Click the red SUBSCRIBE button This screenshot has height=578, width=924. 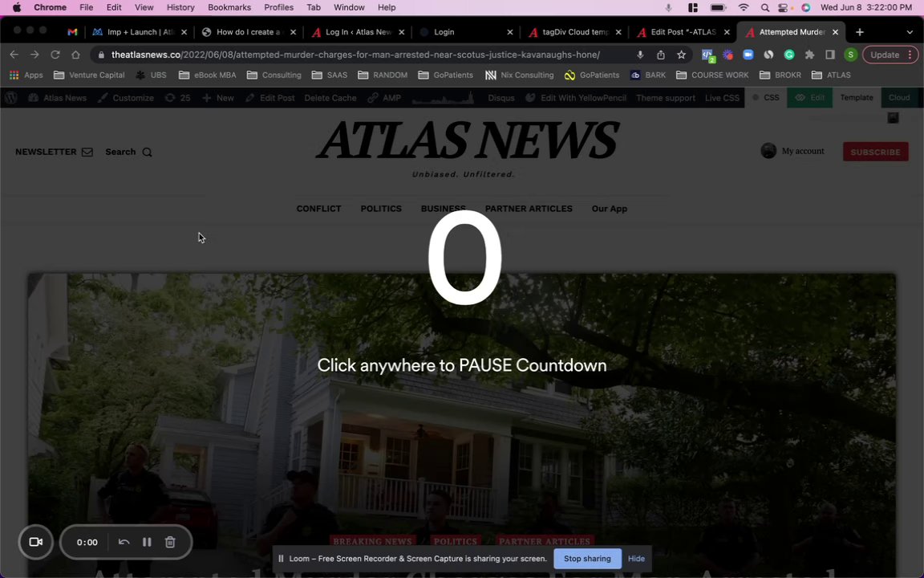point(875,152)
